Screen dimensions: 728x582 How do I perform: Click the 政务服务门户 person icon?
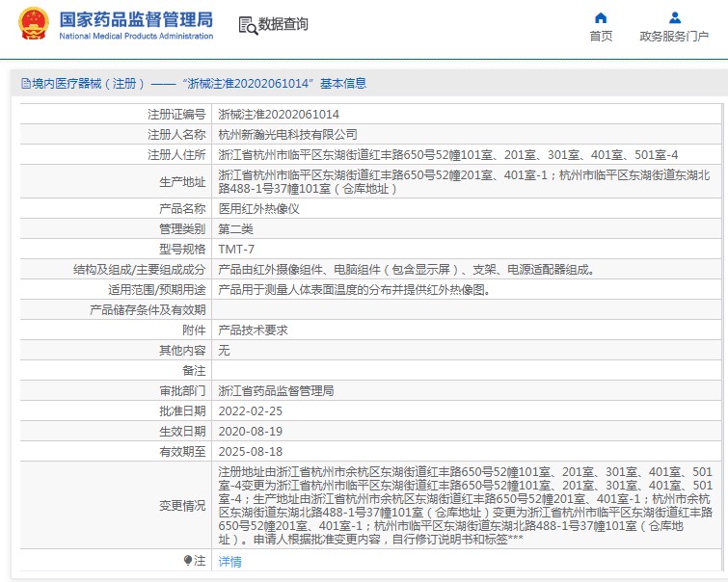pos(674,17)
